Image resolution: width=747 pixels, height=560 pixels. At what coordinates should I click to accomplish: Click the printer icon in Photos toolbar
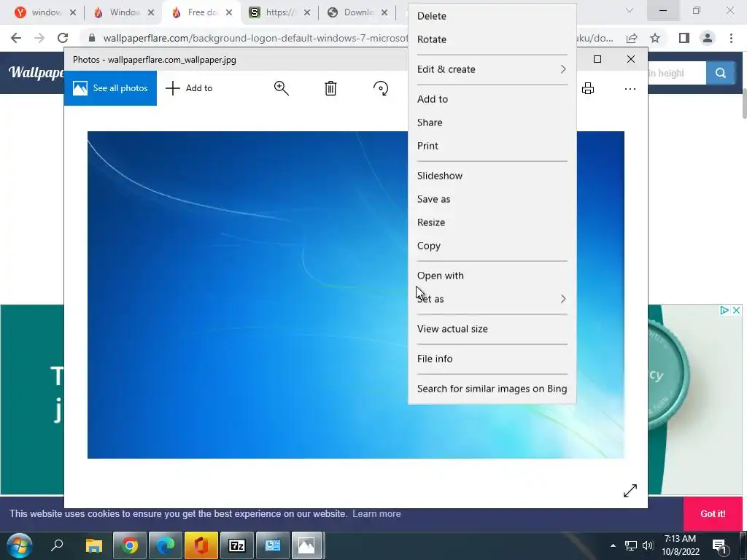(588, 88)
